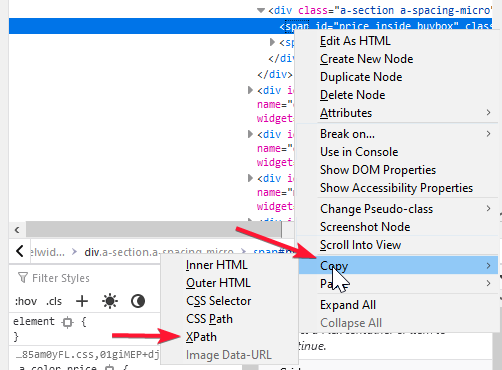Toggle the :hov pseudo-class panel

pos(26,301)
